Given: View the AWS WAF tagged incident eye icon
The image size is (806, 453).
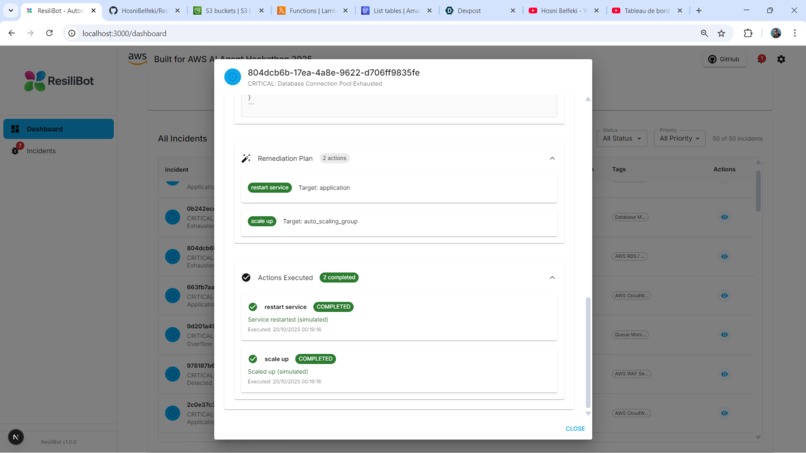Looking at the screenshot, I should [x=724, y=374].
